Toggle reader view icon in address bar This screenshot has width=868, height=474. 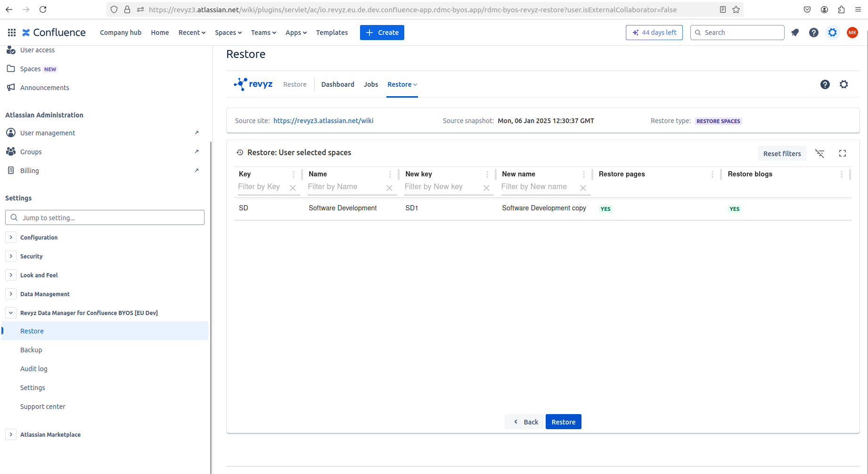tap(723, 9)
